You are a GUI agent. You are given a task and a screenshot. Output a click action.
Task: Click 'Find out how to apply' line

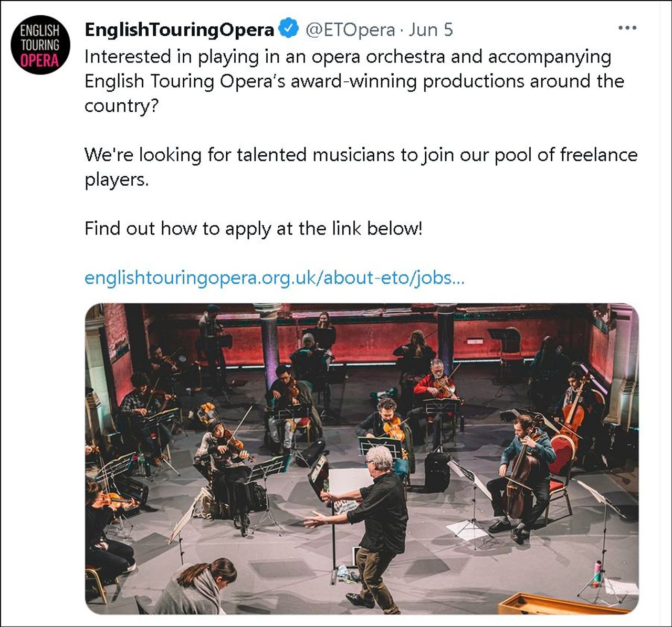pos(253,229)
